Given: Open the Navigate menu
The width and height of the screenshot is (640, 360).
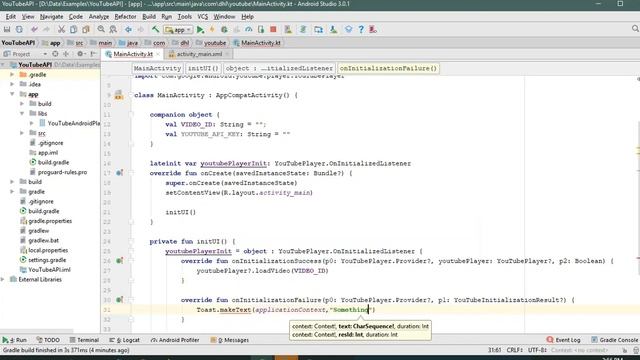Looking at the screenshot, I should 51,17.
